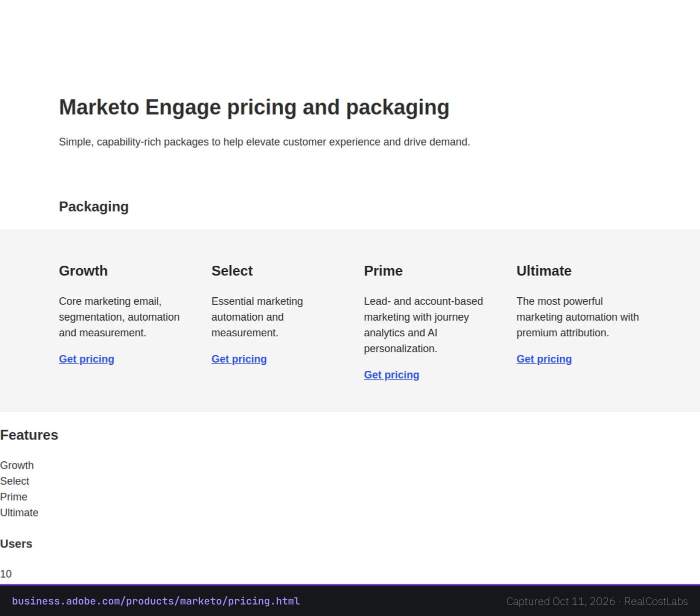Select Growth in the Features list
This screenshot has height=616, width=700.
pyautogui.click(x=17, y=465)
